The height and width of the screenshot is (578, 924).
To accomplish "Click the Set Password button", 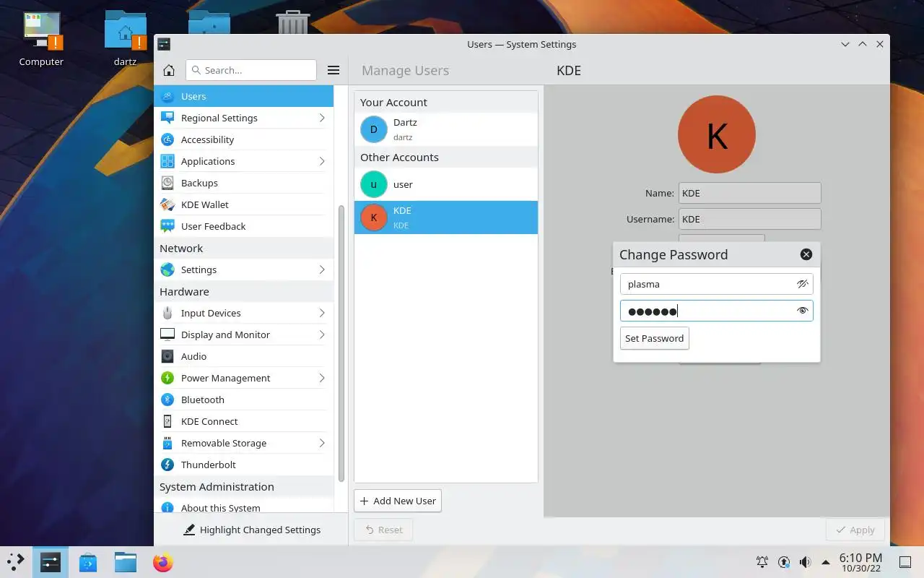I will click(655, 338).
